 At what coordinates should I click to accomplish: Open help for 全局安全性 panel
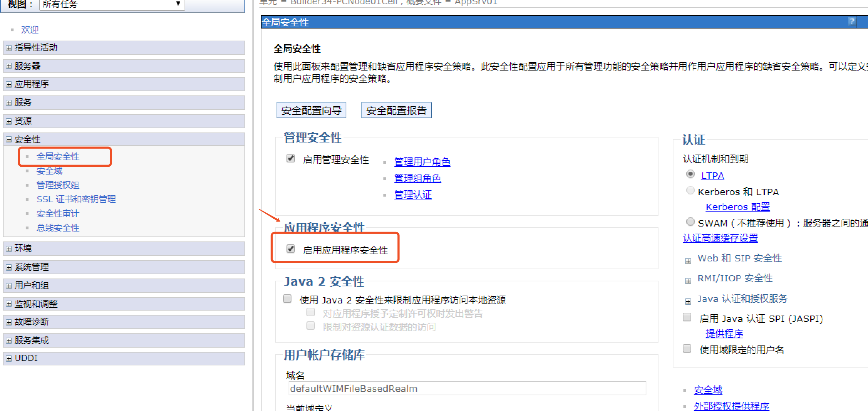coord(852,21)
